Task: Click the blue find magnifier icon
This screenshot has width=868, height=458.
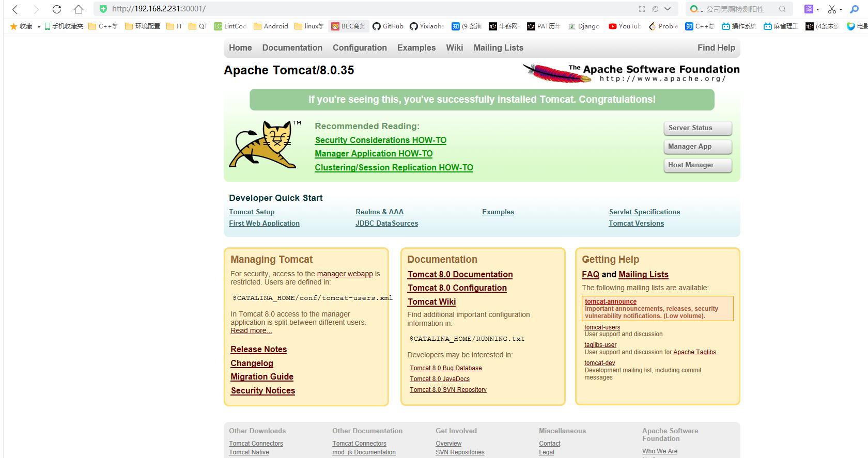Action: pos(855,9)
